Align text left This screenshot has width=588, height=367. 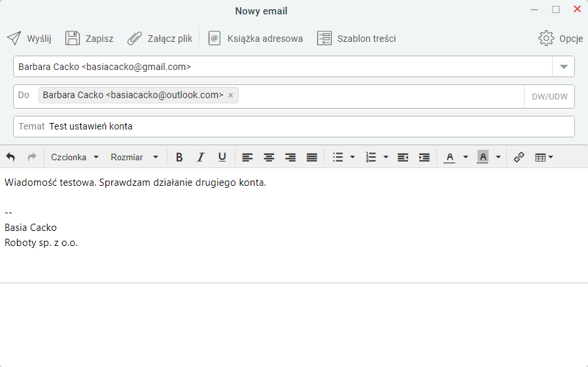pyautogui.click(x=247, y=157)
